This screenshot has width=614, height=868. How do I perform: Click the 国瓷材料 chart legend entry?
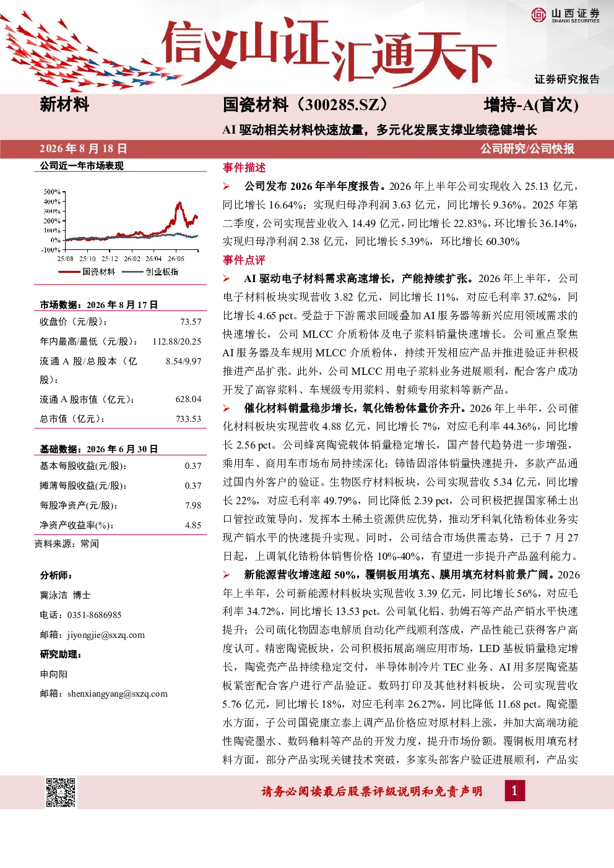pyautogui.click(x=87, y=272)
